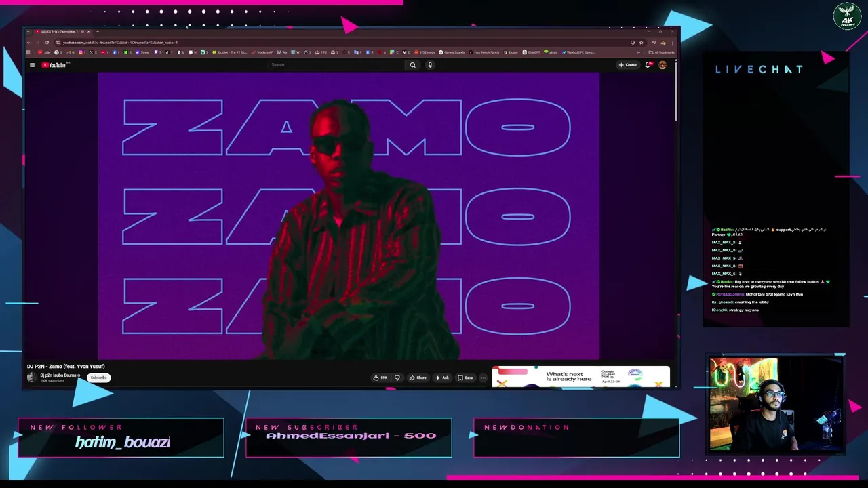The height and width of the screenshot is (488, 868).
Task: Open the pixels bookmark
Action: coord(550,52)
